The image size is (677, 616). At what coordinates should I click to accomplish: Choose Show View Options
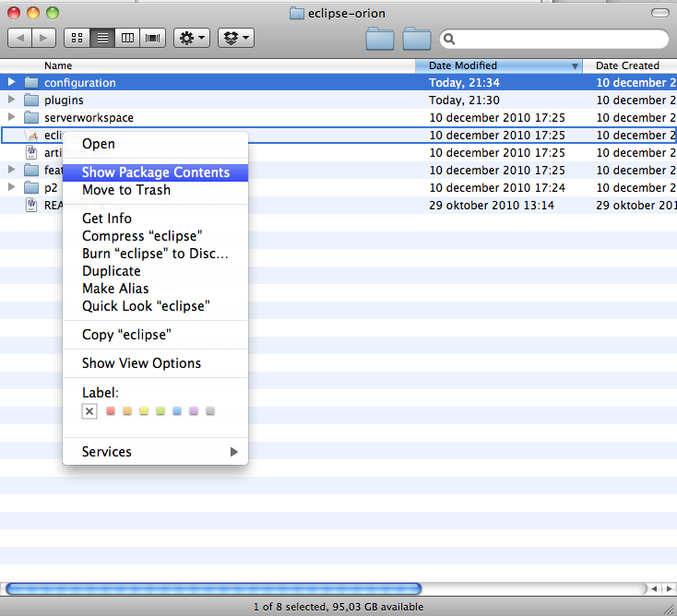[x=156, y=363]
